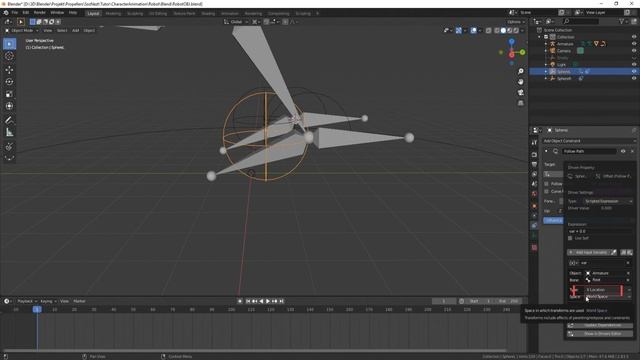Jump to timeline end frame button

[281, 301]
